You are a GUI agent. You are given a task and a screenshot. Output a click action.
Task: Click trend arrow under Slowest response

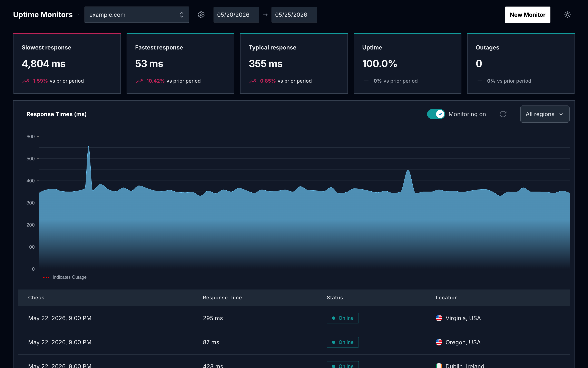pyautogui.click(x=26, y=81)
